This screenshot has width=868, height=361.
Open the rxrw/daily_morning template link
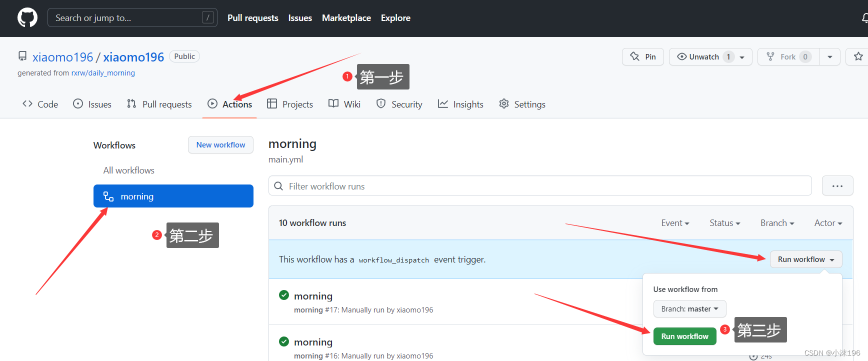[103, 73]
